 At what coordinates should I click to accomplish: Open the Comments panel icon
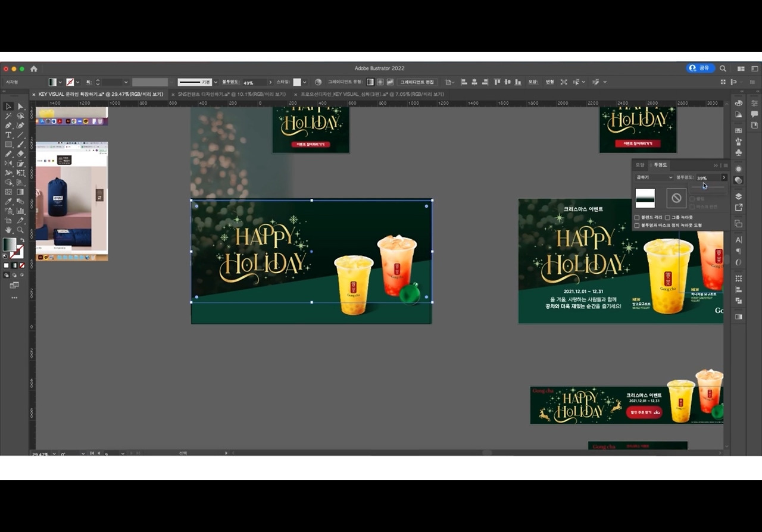pos(754,114)
